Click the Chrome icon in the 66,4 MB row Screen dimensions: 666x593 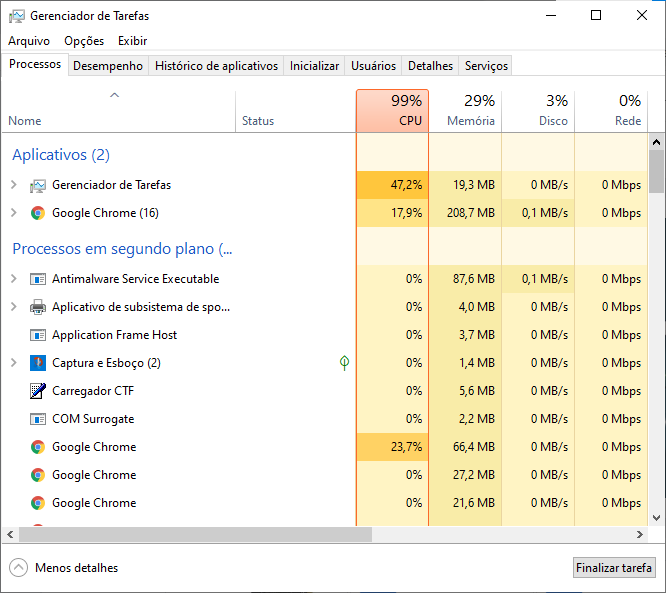click(38, 447)
